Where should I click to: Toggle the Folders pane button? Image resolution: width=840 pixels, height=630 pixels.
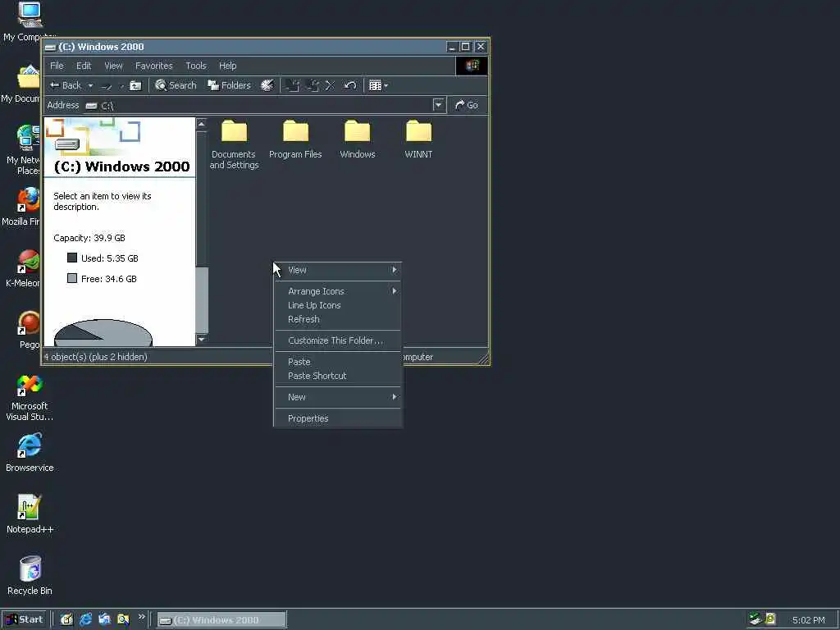(229, 85)
